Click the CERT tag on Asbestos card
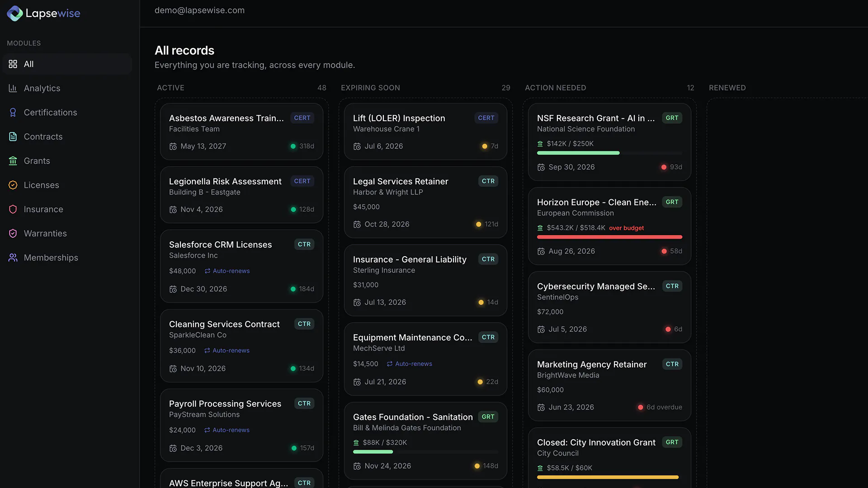Image resolution: width=868 pixels, height=488 pixels. [302, 118]
